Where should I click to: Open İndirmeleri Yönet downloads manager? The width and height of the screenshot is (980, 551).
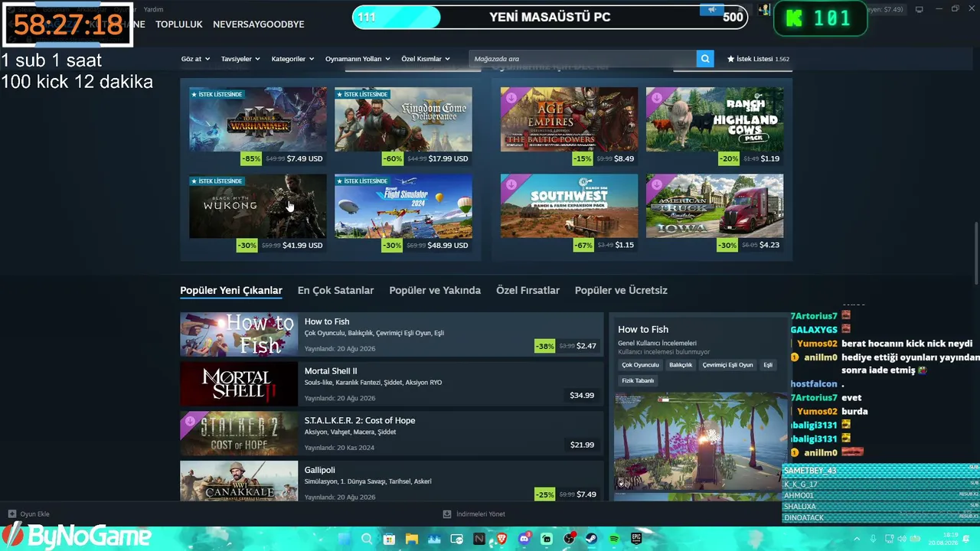(x=474, y=514)
